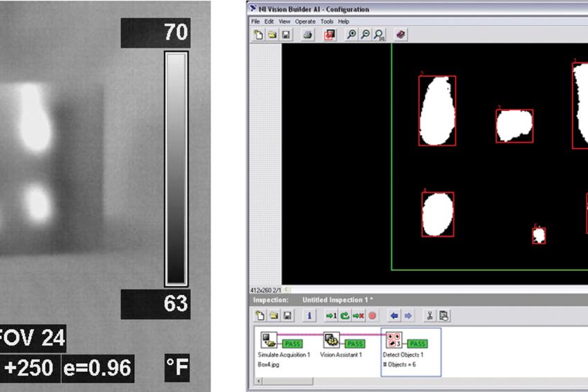Click the '+250' label in thermal image

(29, 368)
